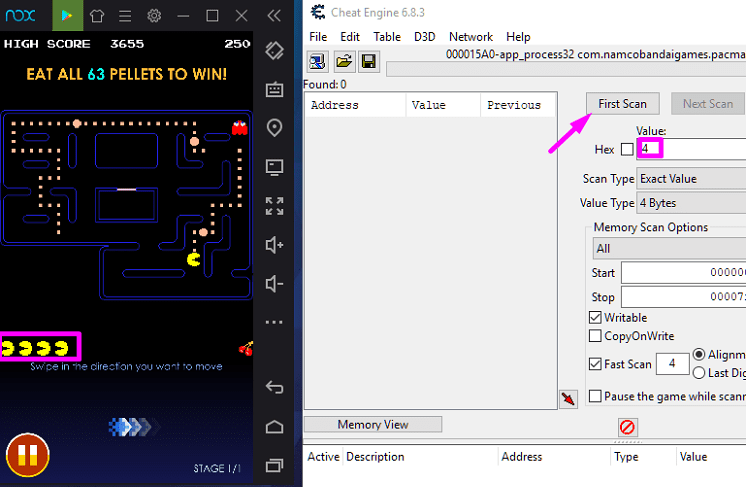
Task: Enable Pause the game while scanning
Action: (595, 396)
